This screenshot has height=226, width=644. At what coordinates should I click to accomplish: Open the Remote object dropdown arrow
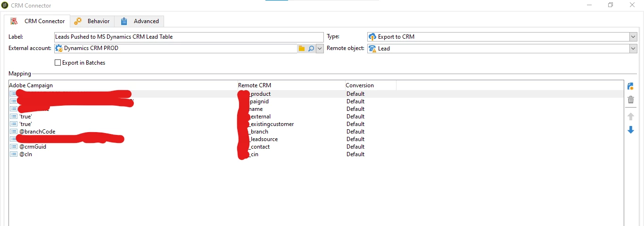pyautogui.click(x=633, y=49)
